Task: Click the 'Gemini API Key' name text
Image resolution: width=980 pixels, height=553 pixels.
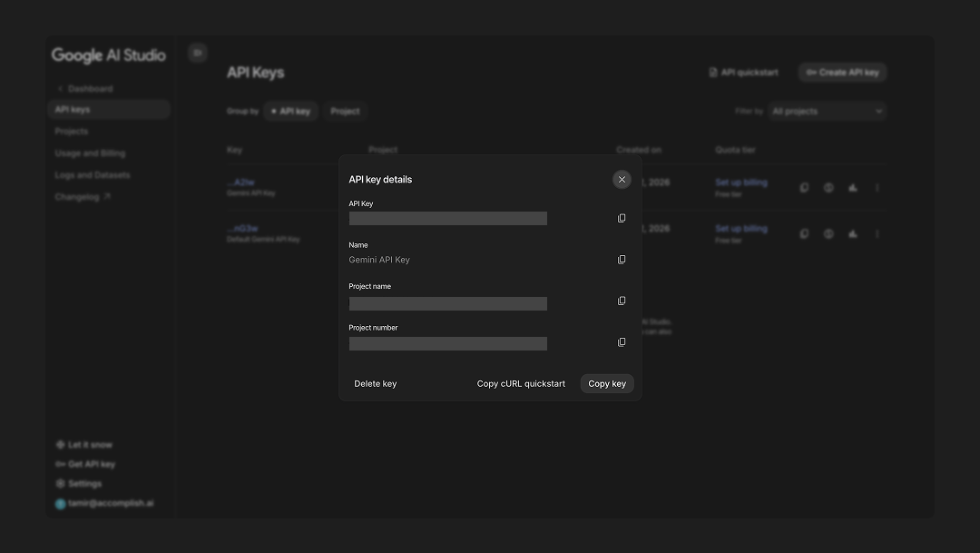Action: (379, 260)
